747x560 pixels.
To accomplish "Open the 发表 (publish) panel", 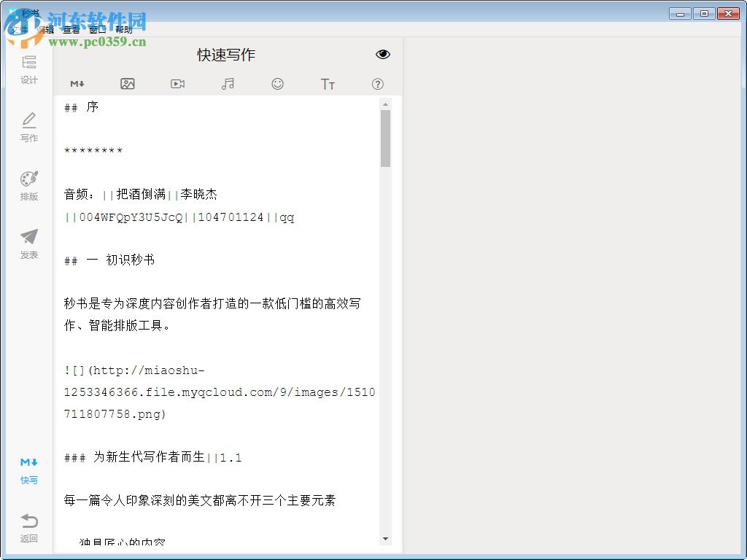I will (29, 244).
